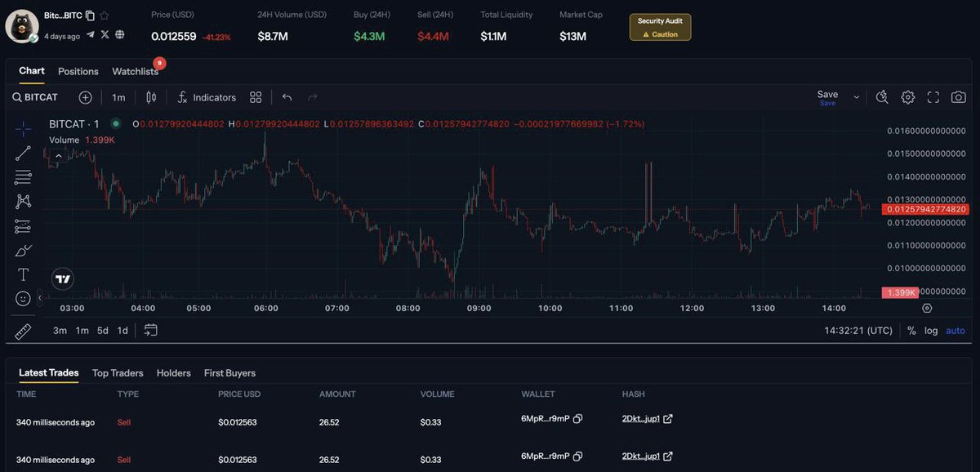
Task: Set the range to 5d
Action: pos(103,331)
